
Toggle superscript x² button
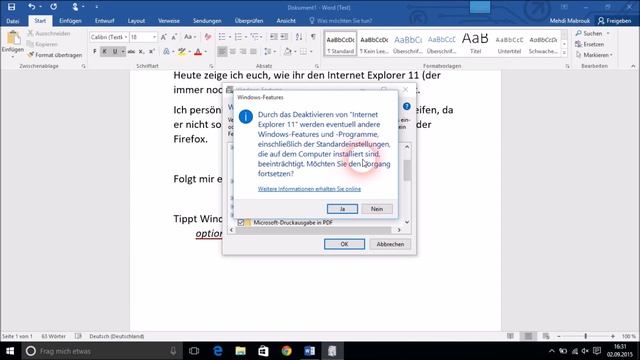coord(151,51)
